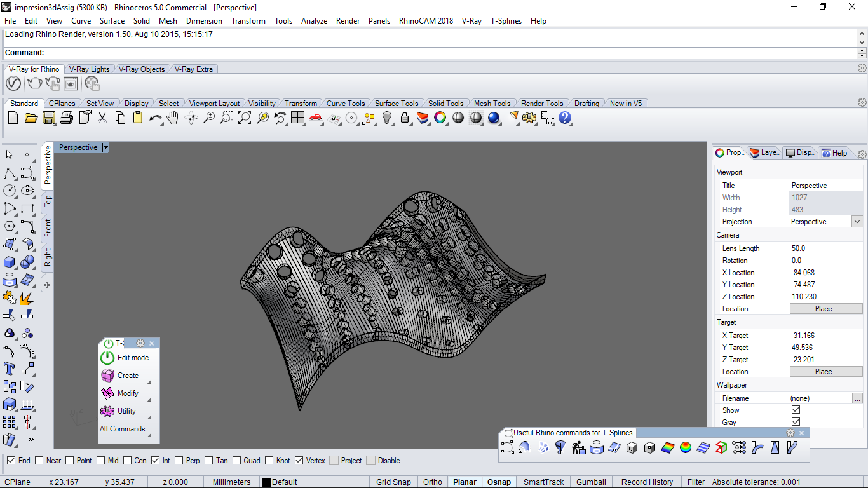Viewport: 868px width, 488px height.
Task: Enable the Mid osnap checkbox
Action: (101, 461)
